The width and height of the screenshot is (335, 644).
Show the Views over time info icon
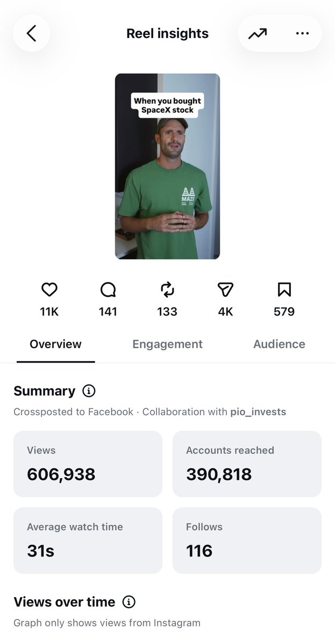(x=129, y=602)
